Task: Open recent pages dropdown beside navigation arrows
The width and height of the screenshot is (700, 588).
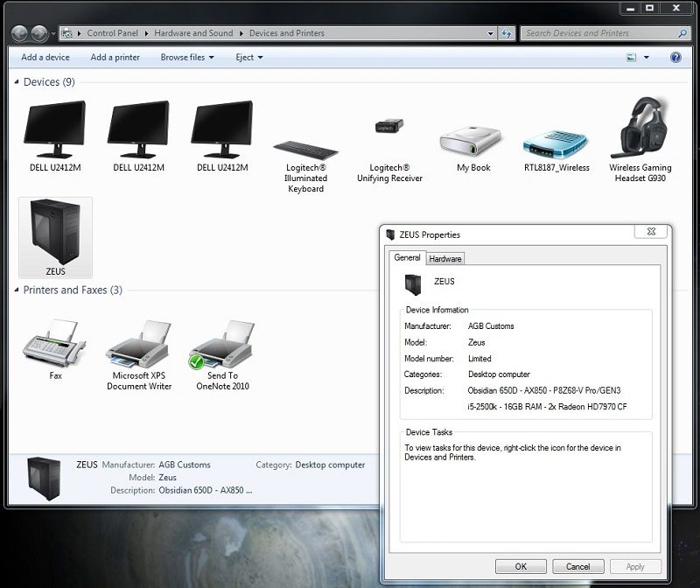Action: pyautogui.click(x=53, y=33)
